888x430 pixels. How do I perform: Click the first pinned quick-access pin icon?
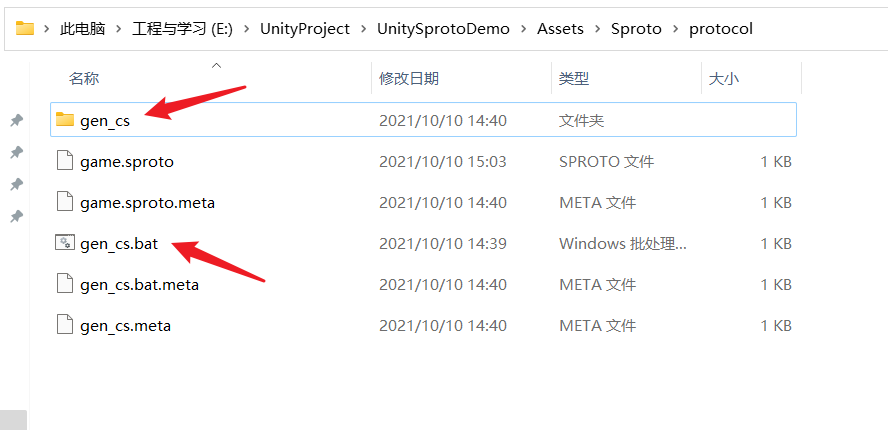coord(16,121)
